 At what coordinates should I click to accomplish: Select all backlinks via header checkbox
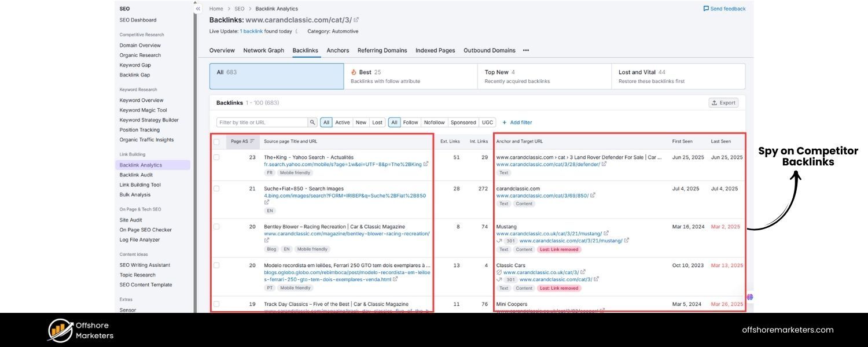pos(216,141)
